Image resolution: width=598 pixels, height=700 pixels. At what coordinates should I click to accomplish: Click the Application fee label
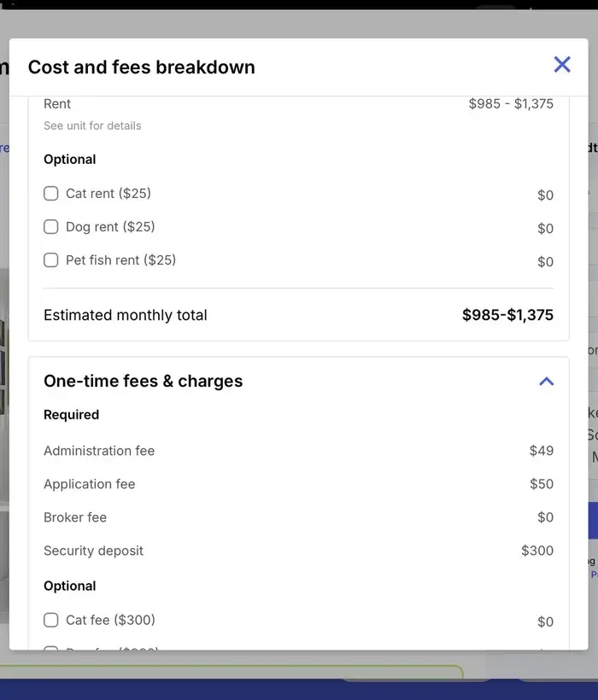[x=90, y=484]
